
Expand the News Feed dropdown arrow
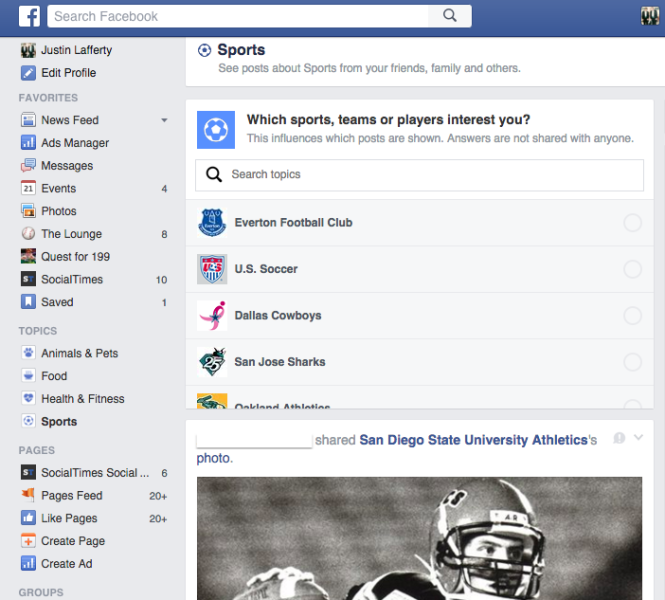[x=164, y=121]
